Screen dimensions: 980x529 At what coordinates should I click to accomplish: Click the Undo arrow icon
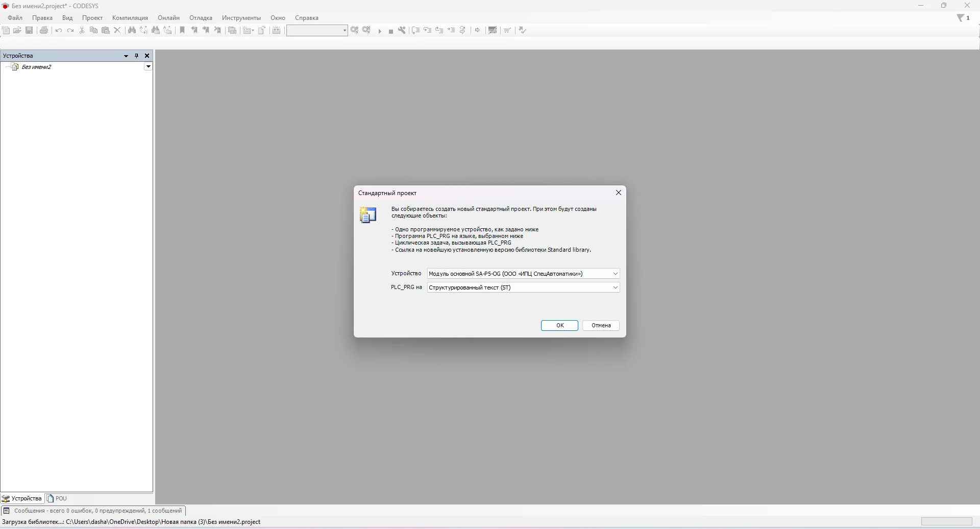click(59, 31)
